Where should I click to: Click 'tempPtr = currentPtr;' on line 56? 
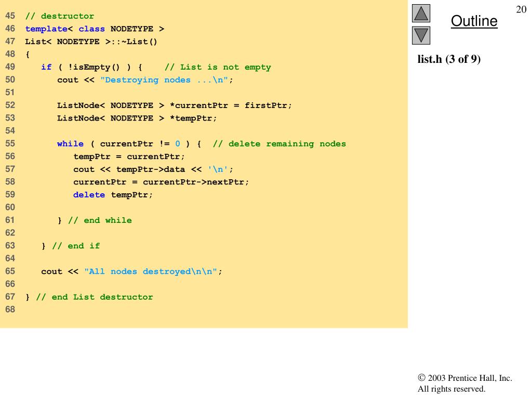[129, 157]
